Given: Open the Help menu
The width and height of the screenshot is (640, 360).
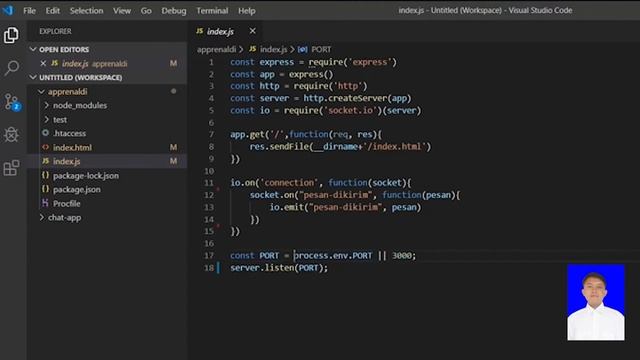Looking at the screenshot, I should [247, 11].
